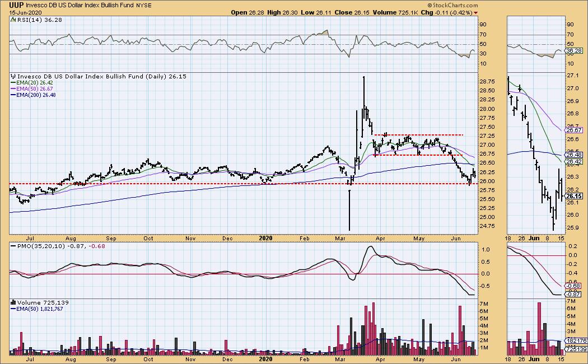Image resolution: width=588 pixels, height=364 pixels.
Task: Click the EMA(20) 26.42 legend text
Action: click(x=35, y=83)
